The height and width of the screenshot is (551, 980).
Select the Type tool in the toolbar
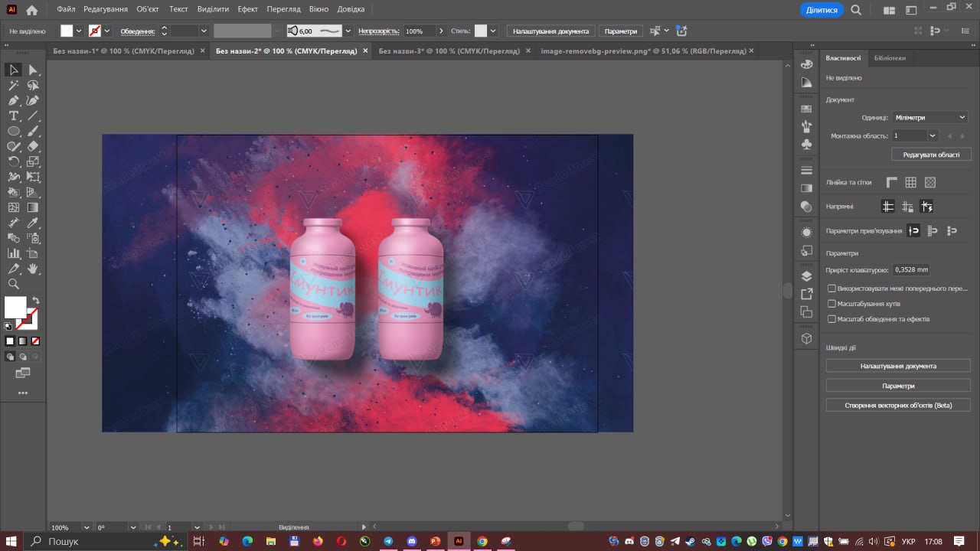pos(14,116)
